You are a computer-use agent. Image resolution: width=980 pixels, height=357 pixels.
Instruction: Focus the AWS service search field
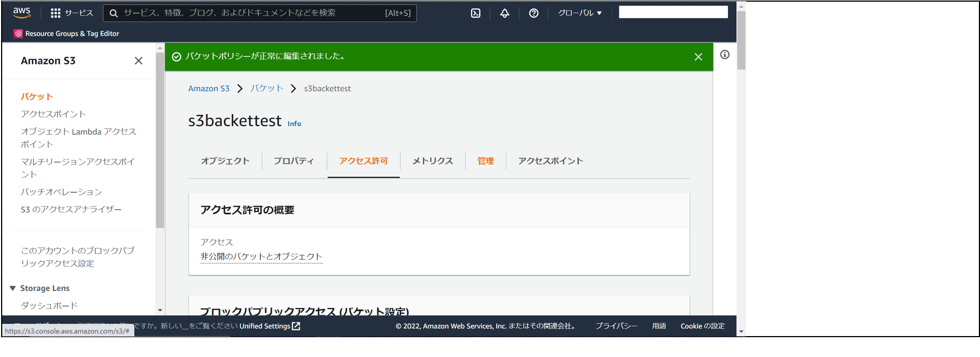(x=259, y=13)
